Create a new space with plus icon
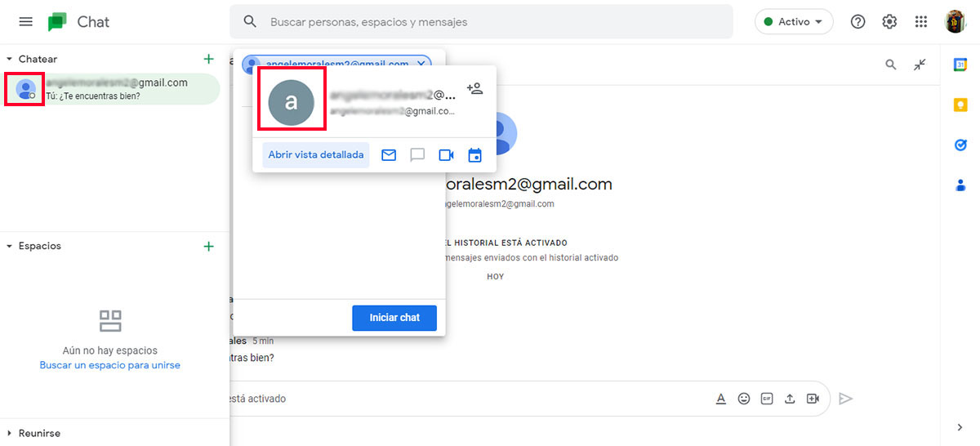980x446 pixels. coord(209,246)
